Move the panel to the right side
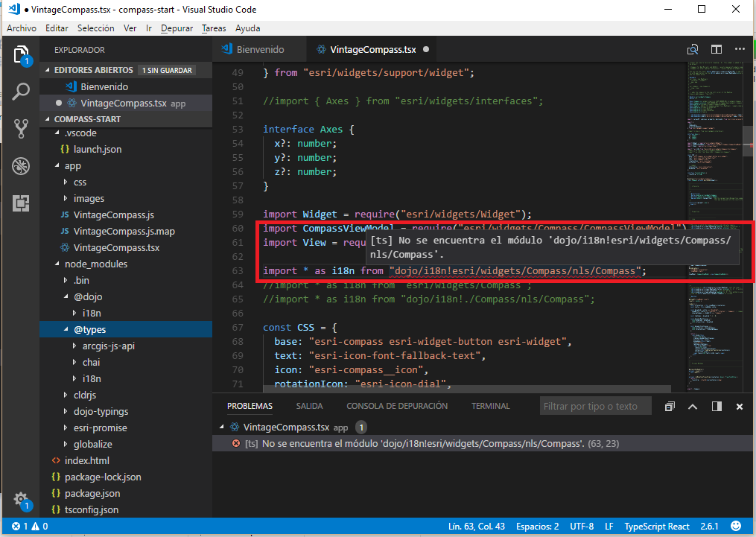This screenshot has width=756, height=537. click(x=717, y=407)
